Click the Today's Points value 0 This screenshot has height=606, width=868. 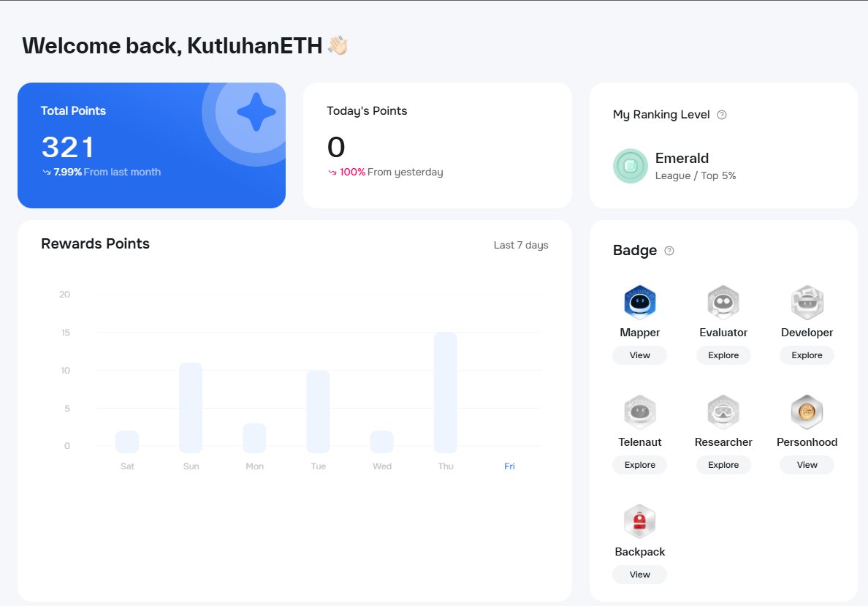pos(336,148)
